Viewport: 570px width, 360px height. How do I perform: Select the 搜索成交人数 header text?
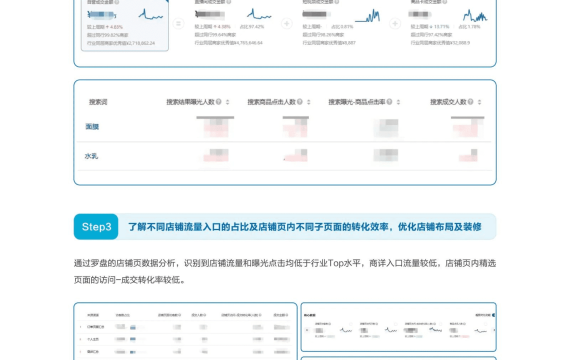(448, 102)
